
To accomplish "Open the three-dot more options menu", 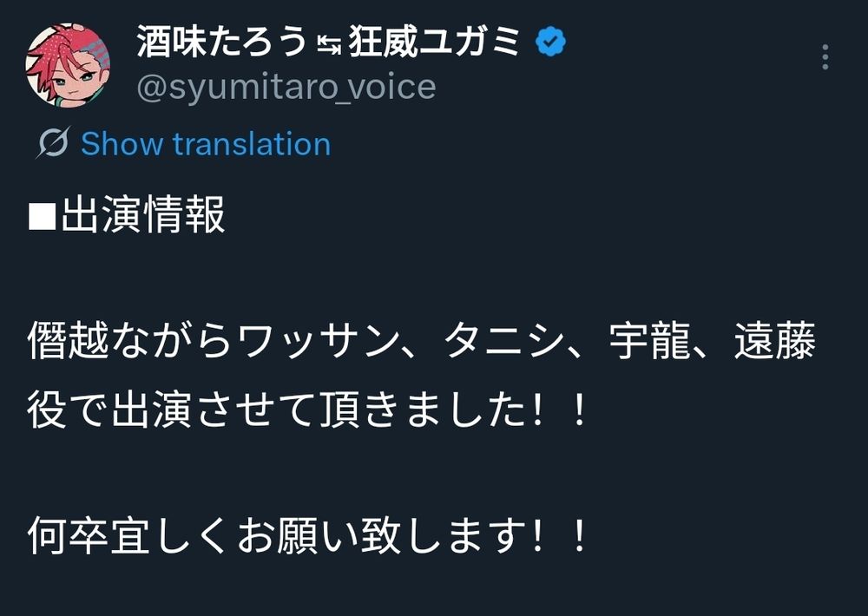I will click(825, 57).
